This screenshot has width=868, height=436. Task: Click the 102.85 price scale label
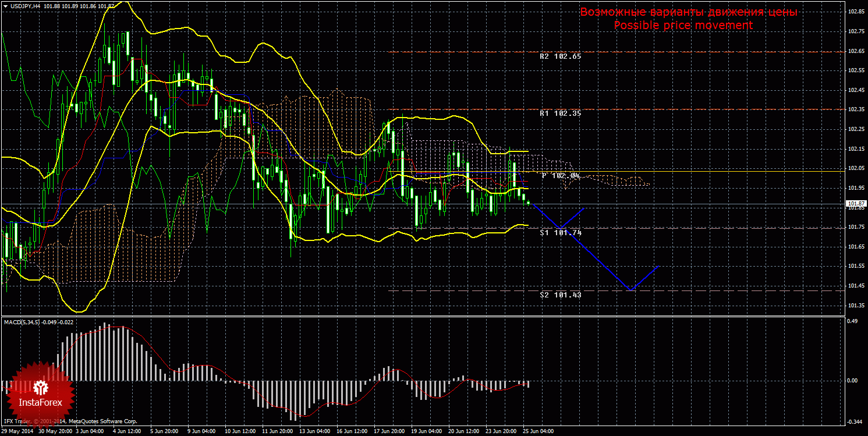point(855,12)
